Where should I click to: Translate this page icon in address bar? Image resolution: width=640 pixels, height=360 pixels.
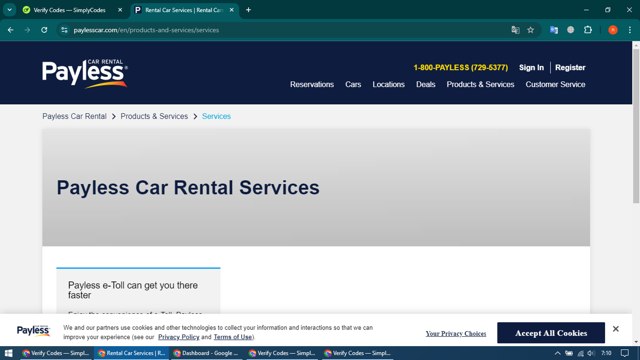515,30
